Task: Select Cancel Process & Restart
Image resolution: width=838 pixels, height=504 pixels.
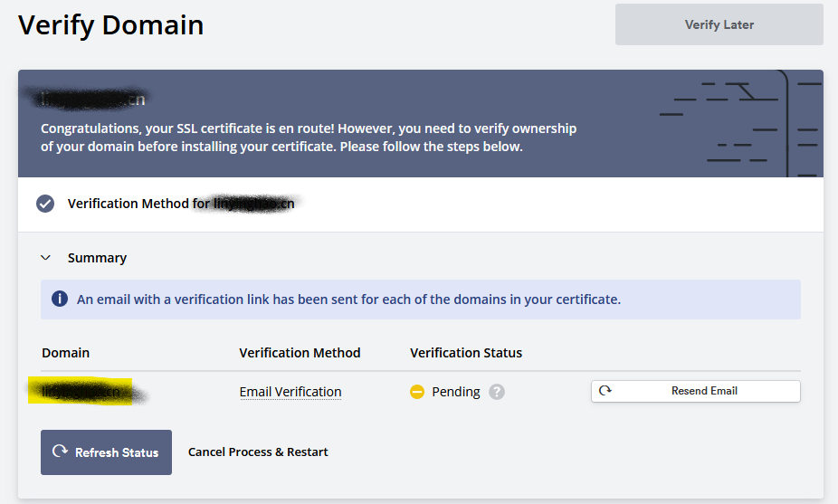Action: pyautogui.click(x=258, y=452)
